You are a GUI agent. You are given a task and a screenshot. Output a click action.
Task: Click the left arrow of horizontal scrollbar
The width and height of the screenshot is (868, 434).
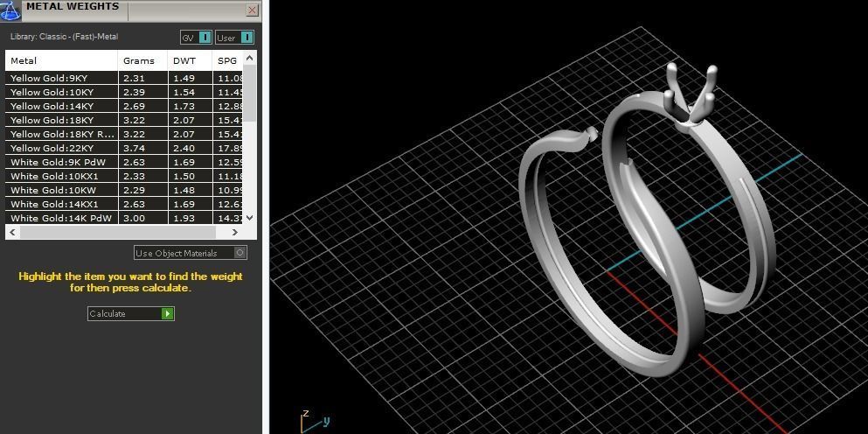(x=13, y=232)
